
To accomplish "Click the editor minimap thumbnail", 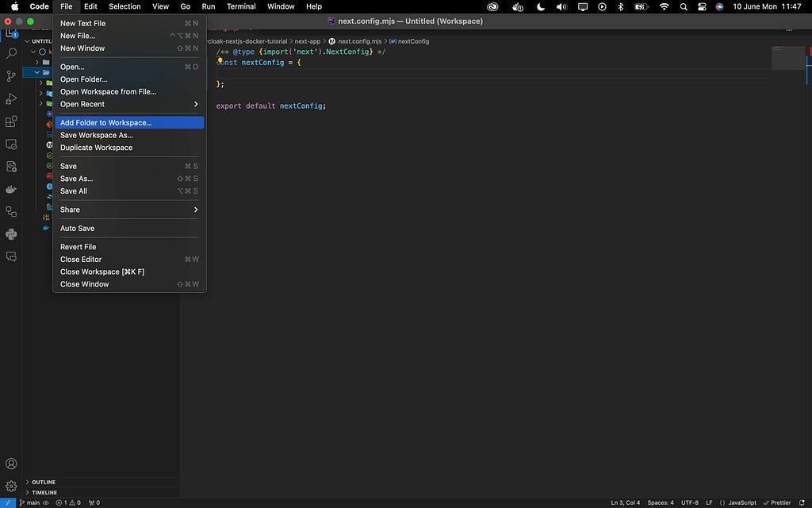I will click(787, 57).
